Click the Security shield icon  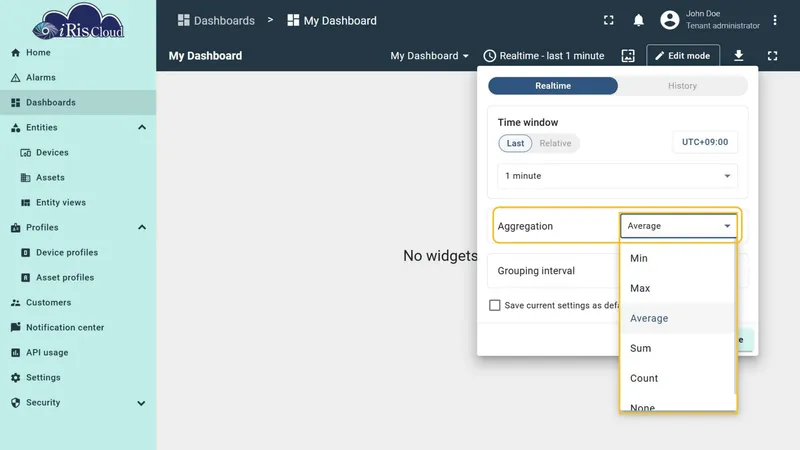(15, 403)
